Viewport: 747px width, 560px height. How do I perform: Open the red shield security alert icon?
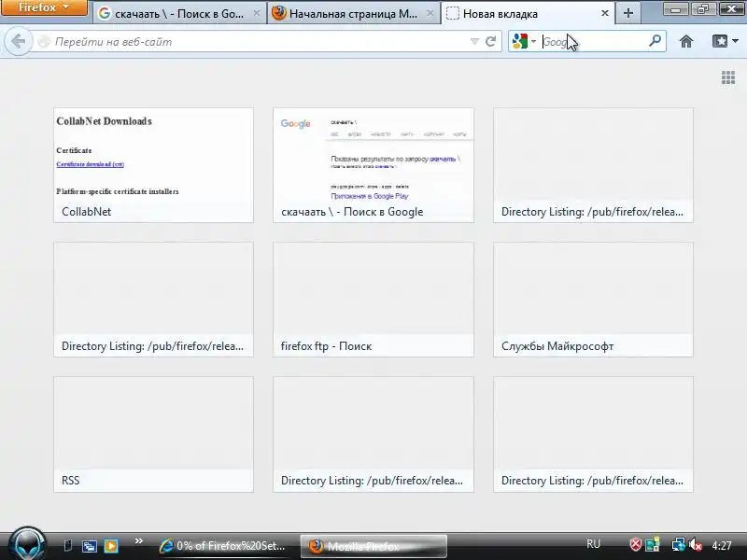coord(636,545)
